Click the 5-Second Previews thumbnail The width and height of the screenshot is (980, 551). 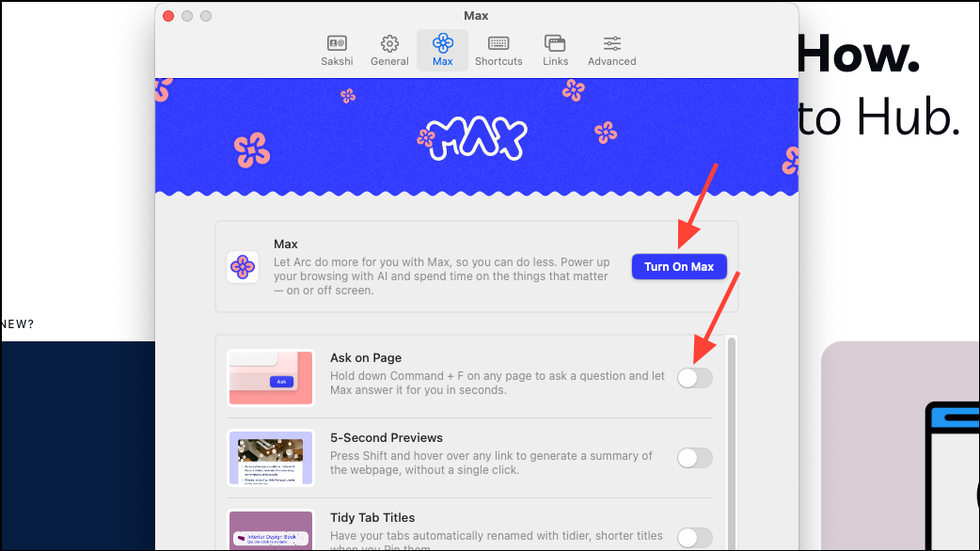point(271,458)
